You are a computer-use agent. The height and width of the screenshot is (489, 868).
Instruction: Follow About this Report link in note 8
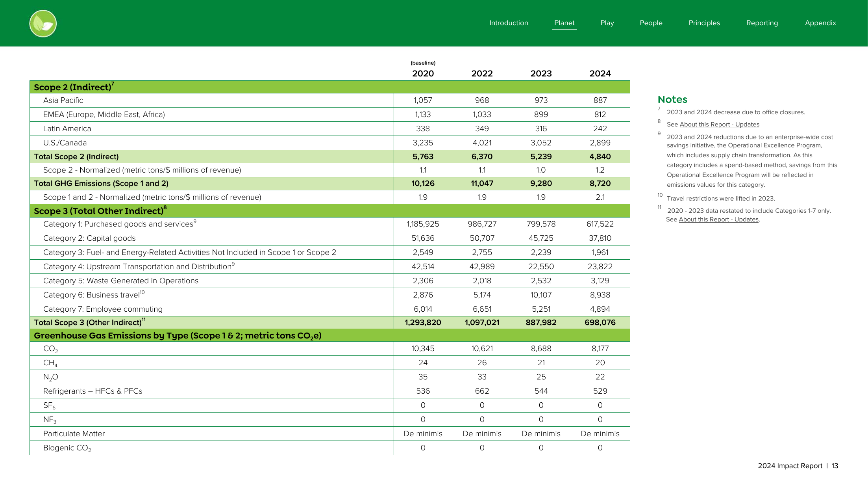719,125
